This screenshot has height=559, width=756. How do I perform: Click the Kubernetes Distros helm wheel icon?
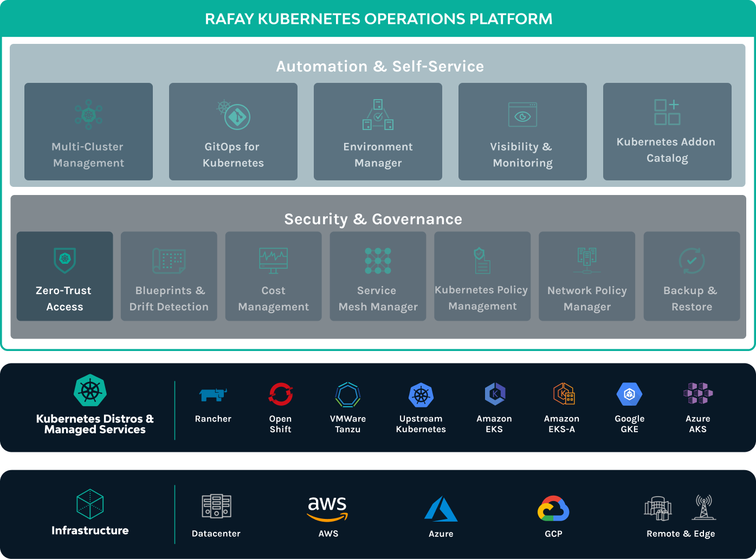90,390
